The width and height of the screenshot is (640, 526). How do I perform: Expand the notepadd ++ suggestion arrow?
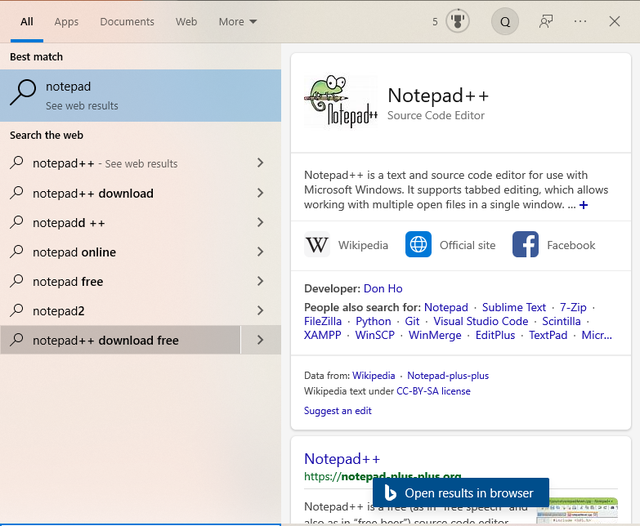tap(260, 222)
